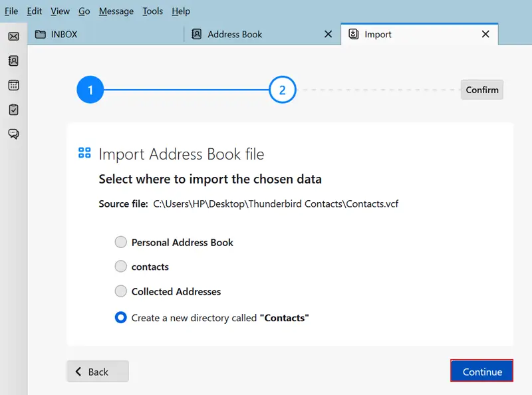Close the Import tab

(485, 35)
